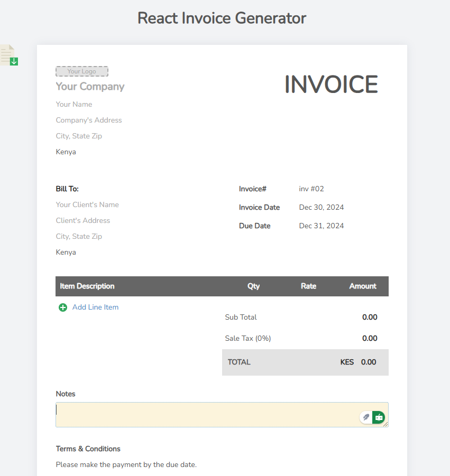Select the Your Client's Name field
This screenshot has height=476, width=450.
[x=87, y=205]
